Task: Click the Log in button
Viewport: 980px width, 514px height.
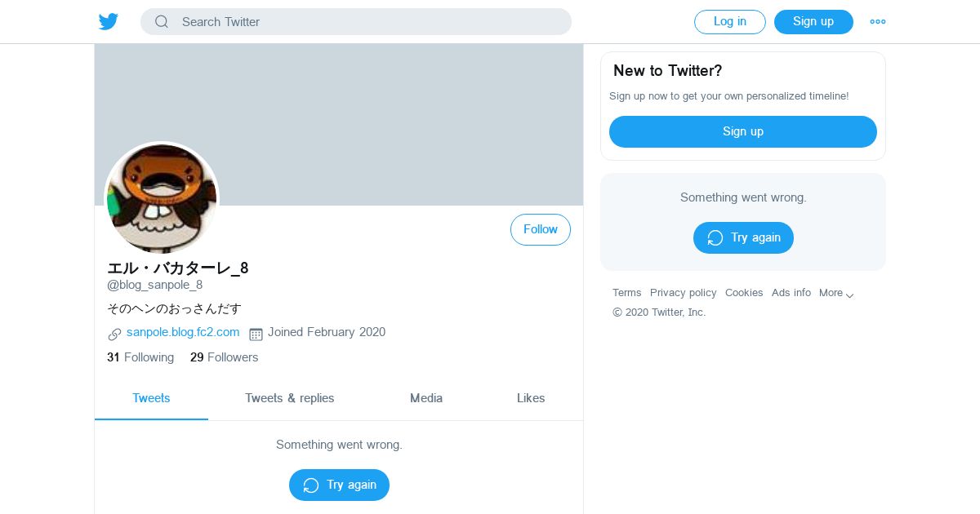Action: coord(730,22)
